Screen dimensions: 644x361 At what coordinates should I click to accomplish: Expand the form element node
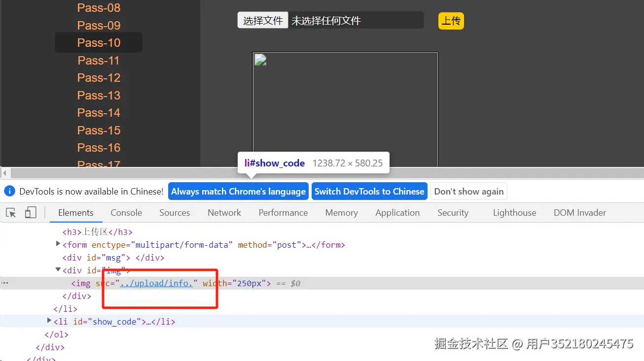[x=58, y=244]
